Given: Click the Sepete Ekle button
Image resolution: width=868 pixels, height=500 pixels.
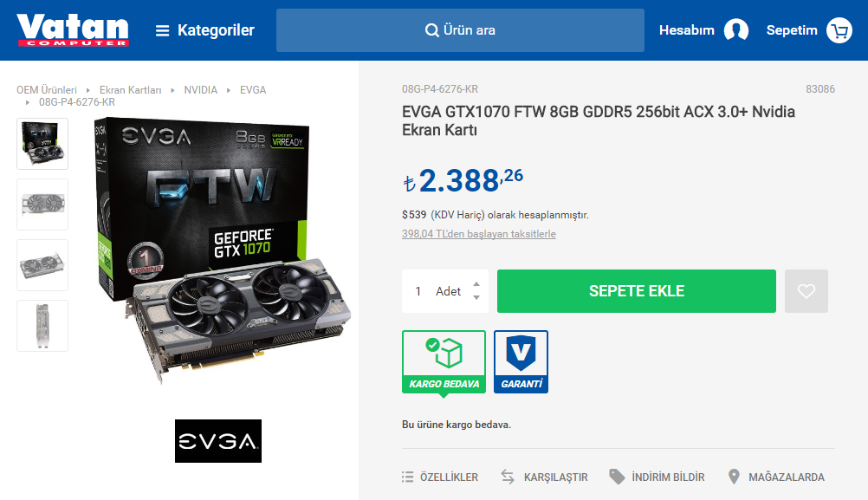Looking at the screenshot, I should click(637, 291).
